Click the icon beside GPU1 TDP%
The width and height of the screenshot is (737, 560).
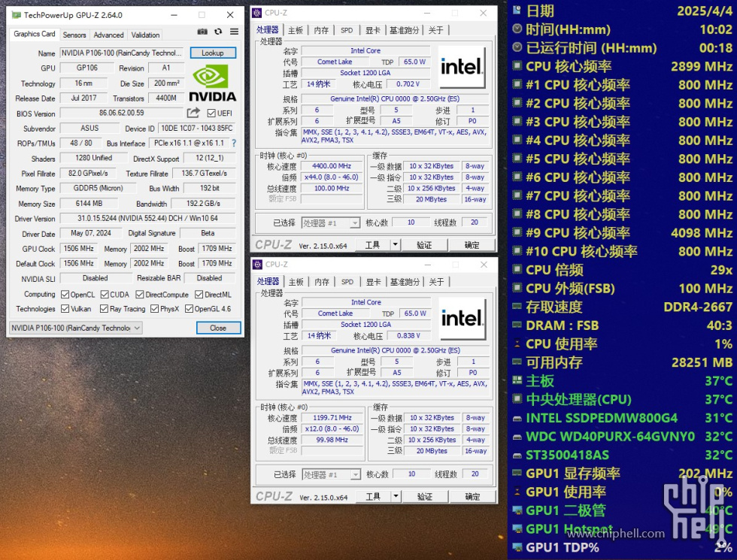coord(517,547)
